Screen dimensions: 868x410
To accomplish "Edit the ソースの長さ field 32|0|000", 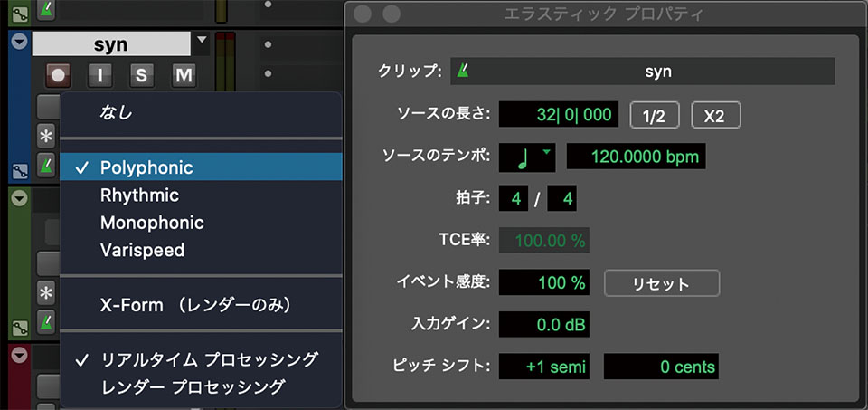I will (559, 115).
